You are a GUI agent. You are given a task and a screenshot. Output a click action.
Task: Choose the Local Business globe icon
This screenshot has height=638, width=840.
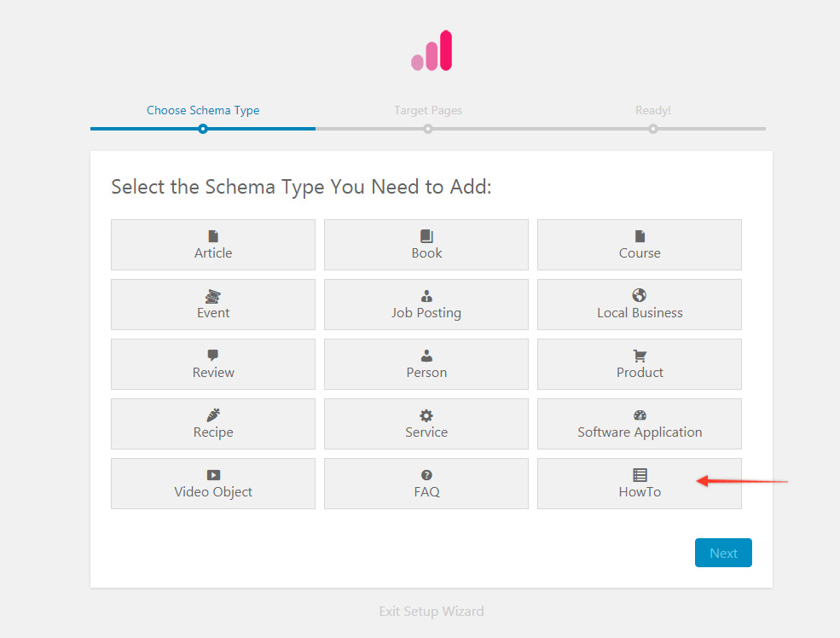[640, 296]
